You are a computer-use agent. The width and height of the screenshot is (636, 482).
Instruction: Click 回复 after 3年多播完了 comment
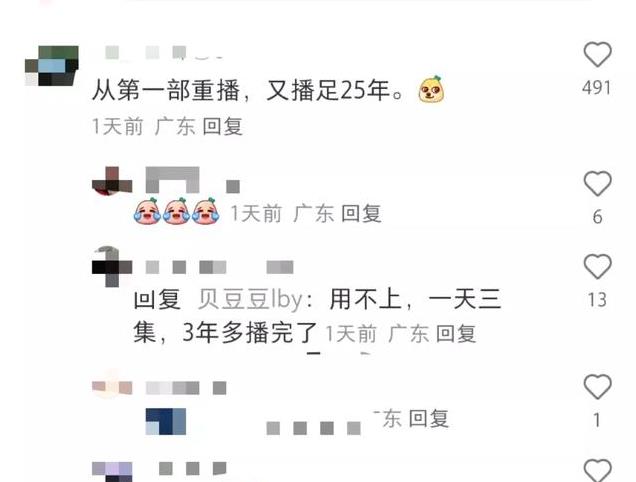tap(456, 334)
